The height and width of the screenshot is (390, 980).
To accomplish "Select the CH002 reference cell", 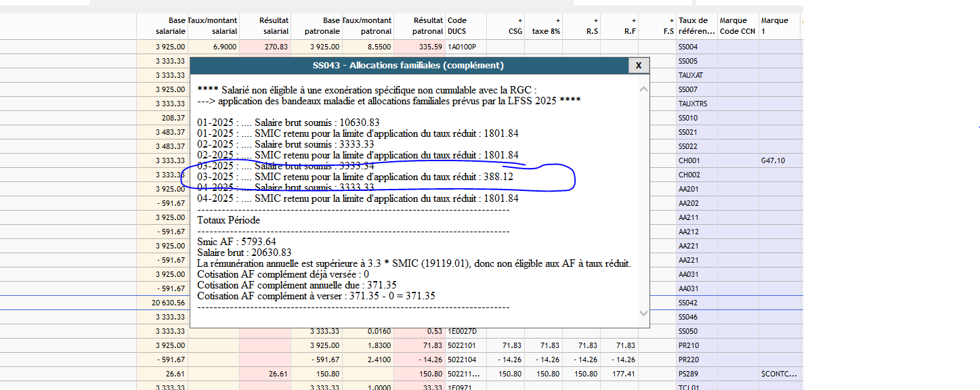I will point(697,175).
